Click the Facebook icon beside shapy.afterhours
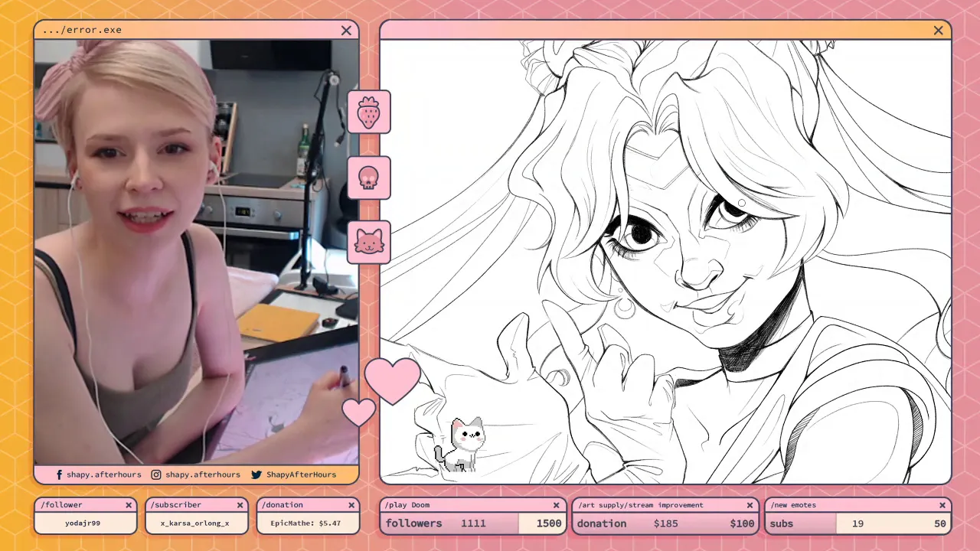 click(x=59, y=474)
